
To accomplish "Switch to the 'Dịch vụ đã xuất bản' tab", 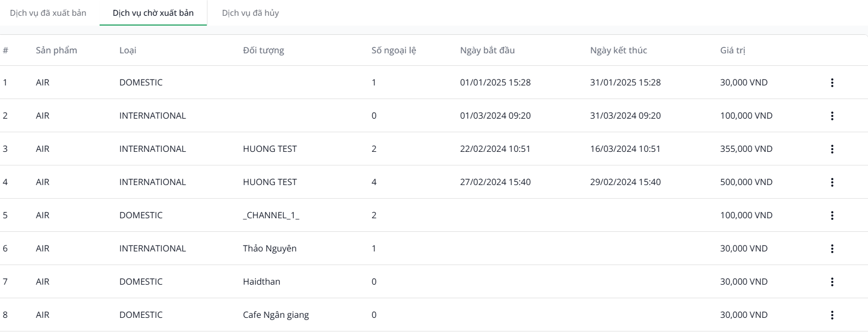I will 48,13.
